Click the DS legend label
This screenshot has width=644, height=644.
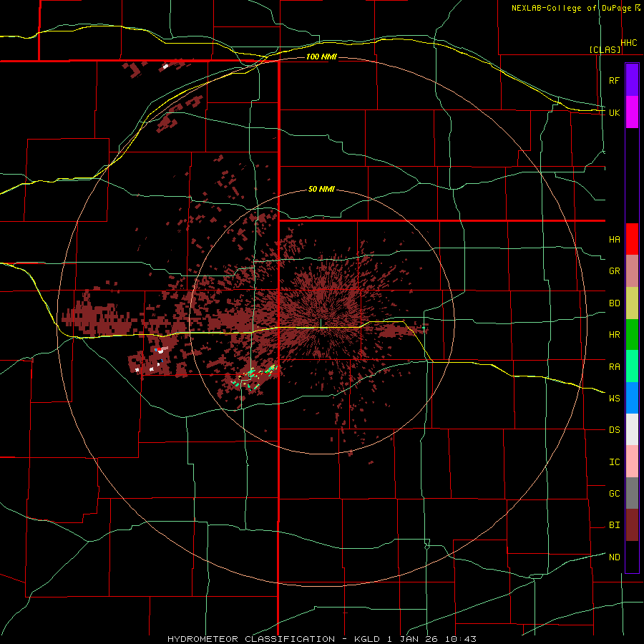(x=614, y=430)
